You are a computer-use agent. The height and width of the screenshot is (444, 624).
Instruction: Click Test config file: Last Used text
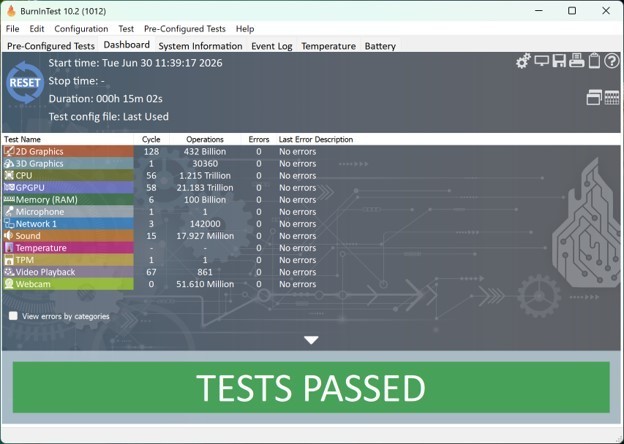(x=109, y=117)
